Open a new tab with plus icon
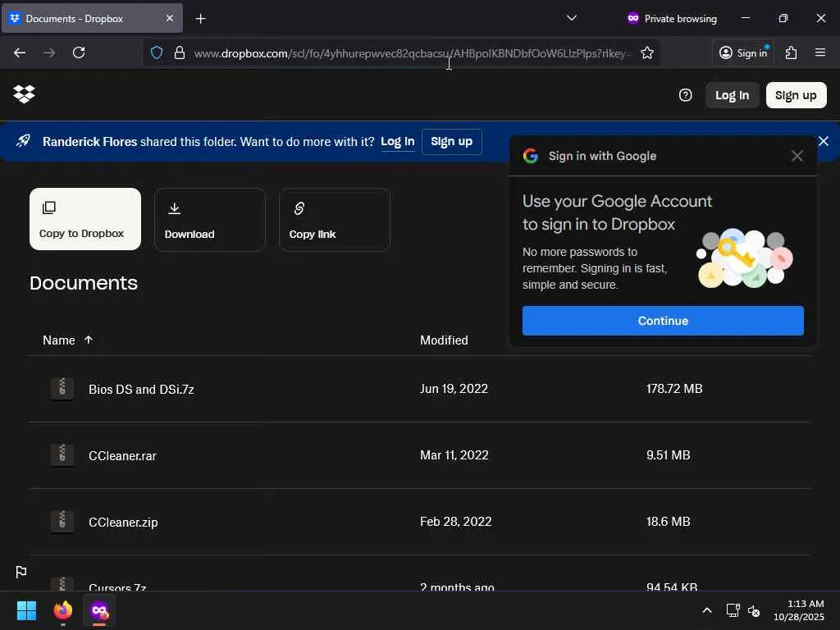This screenshot has height=630, width=840. pyautogui.click(x=200, y=19)
